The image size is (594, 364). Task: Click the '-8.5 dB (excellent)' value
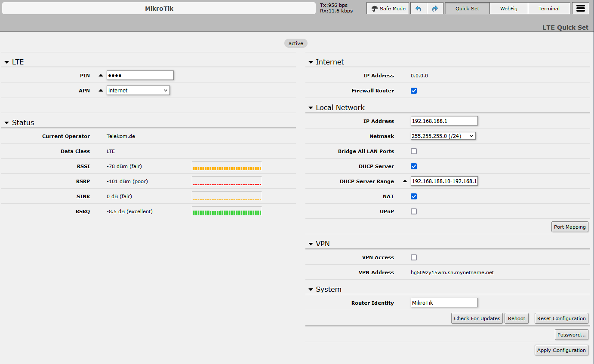(x=129, y=211)
